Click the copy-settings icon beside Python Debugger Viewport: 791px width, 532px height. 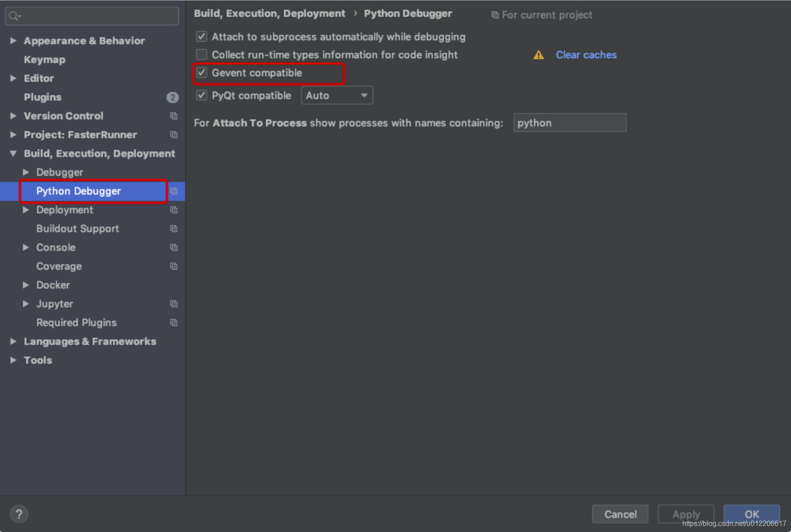[x=173, y=191]
